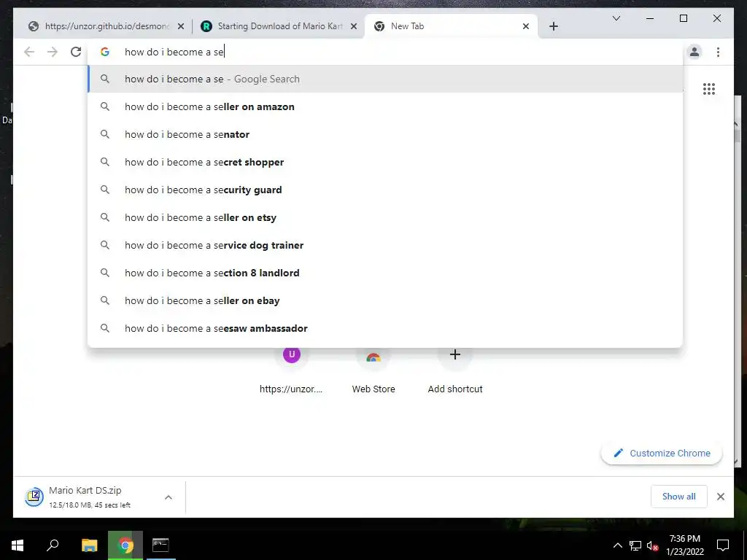Screen dimensions: 747x560
Task: Close the downloads bar
Action: click(720, 497)
